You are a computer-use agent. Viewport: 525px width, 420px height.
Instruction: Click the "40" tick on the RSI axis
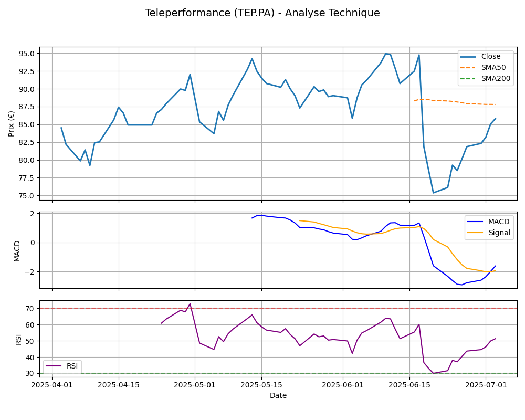click(30, 358)
